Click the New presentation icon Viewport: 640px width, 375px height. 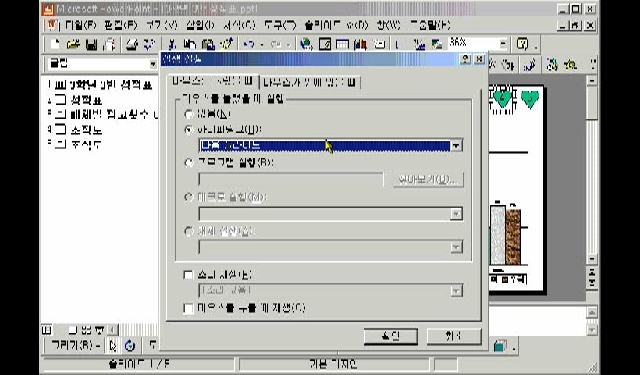coord(56,44)
